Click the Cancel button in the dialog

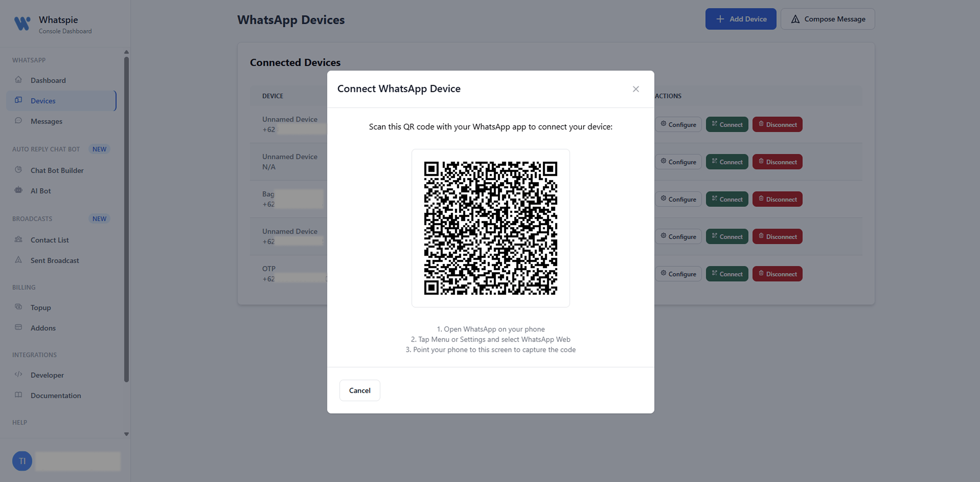coord(359,390)
